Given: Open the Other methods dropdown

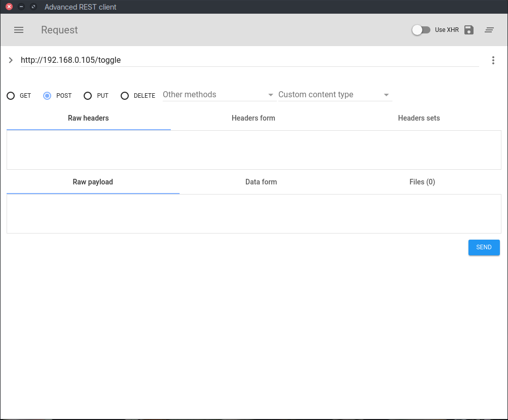Looking at the screenshot, I should pos(218,95).
